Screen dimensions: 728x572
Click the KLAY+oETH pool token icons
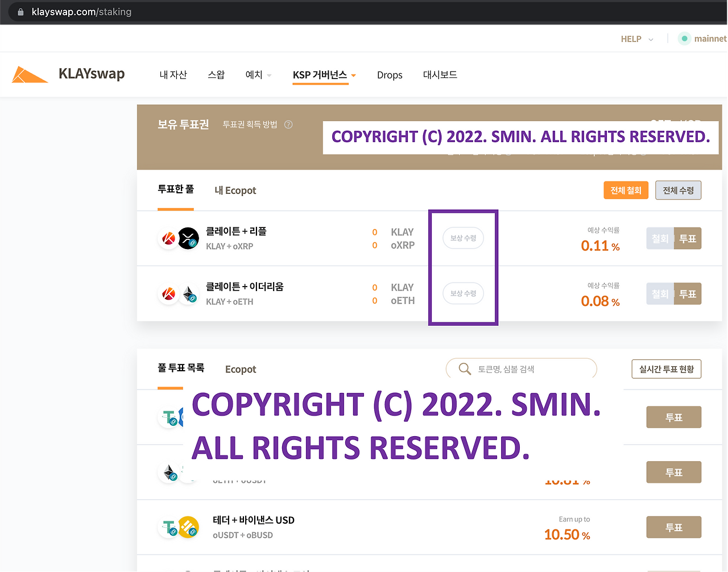coord(179,294)
